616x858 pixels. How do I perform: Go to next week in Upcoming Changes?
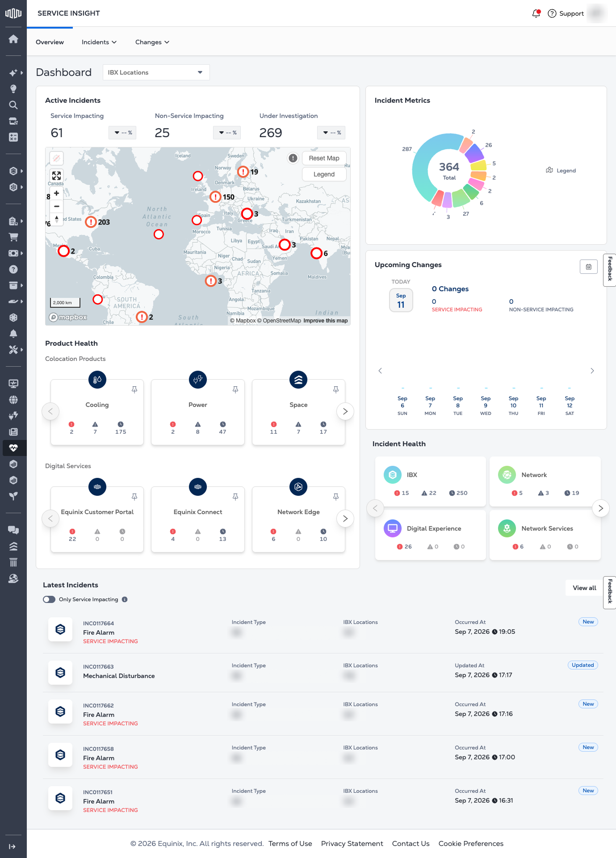pyautogui.click(x=592, y=371)
